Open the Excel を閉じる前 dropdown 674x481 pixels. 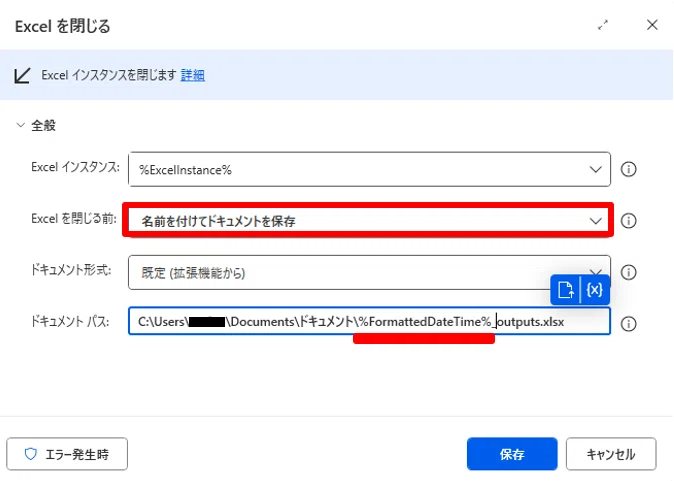click(369, 221)
